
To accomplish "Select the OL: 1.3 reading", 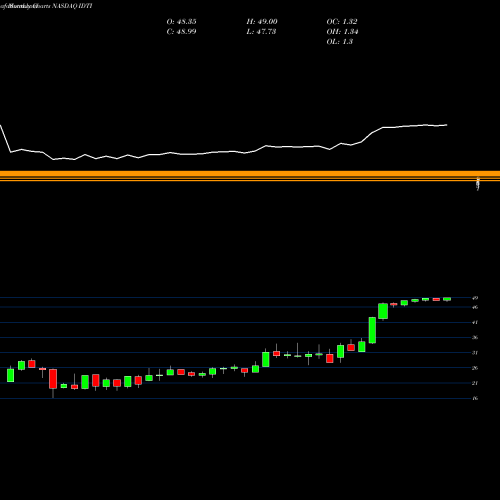I will [339, 42].
